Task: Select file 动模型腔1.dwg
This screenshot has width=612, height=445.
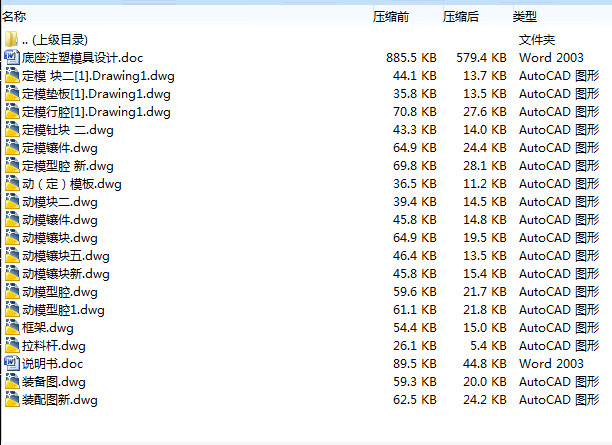Action: pyautogui.click(x=63, y=310)
